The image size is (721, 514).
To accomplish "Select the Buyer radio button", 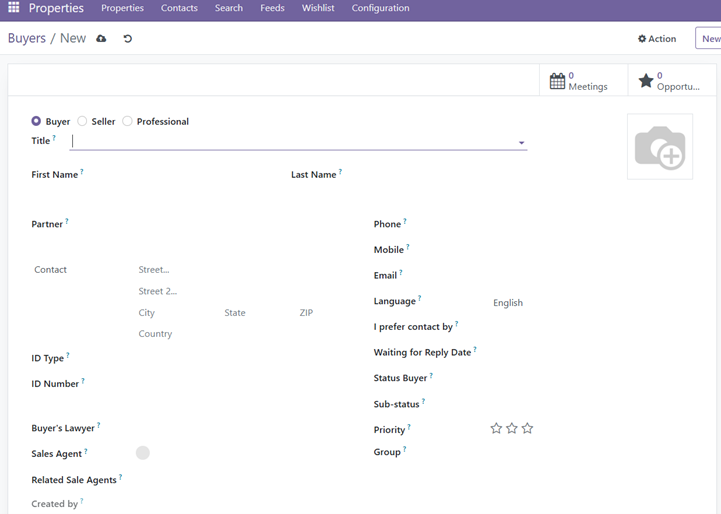I will (37, 122).
